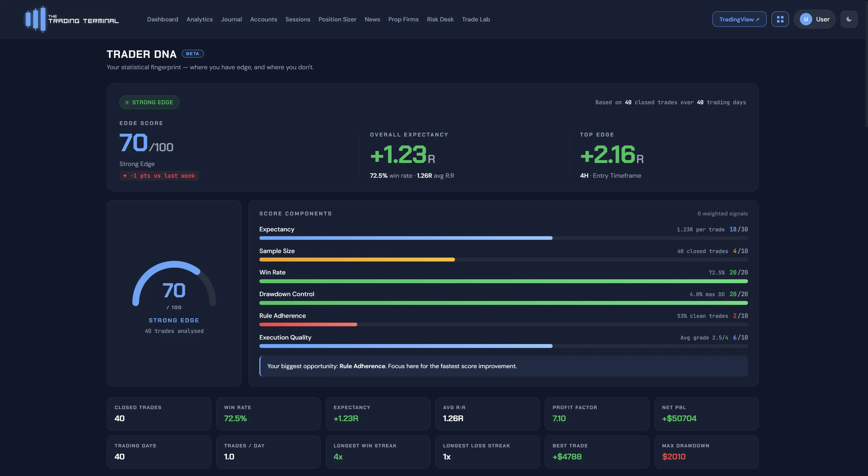The image size is (868, 476).
Task: Click the Net P&L +$50704 card
Action: (706, 413)
